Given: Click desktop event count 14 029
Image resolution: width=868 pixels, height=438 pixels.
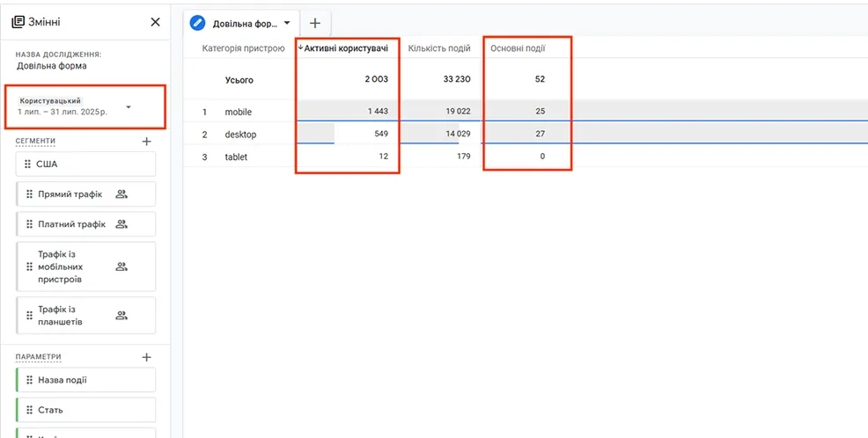Looking at the screenshot, I should tap(458, 134).
